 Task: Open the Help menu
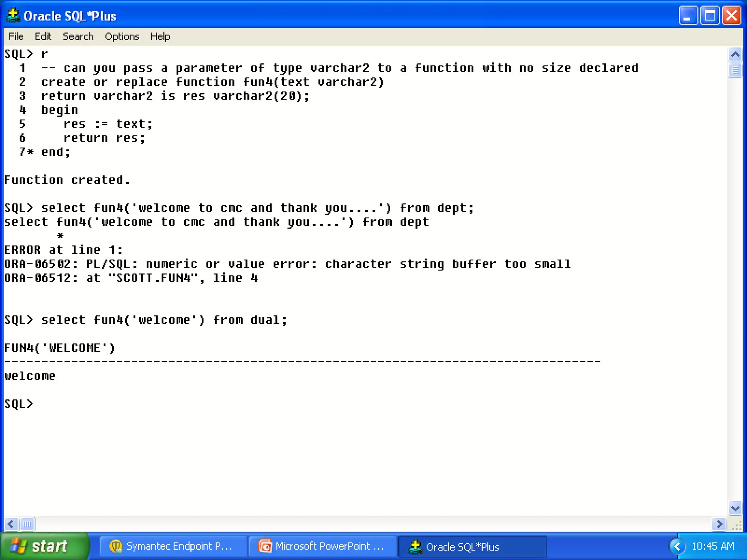[160, 36]
